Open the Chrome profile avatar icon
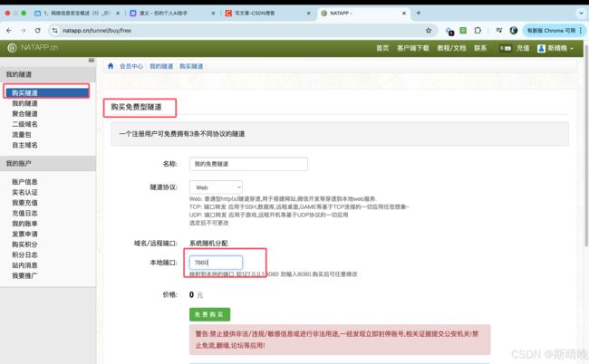The width and height of the screenshot is (589, 364). [x=514, y=31]
